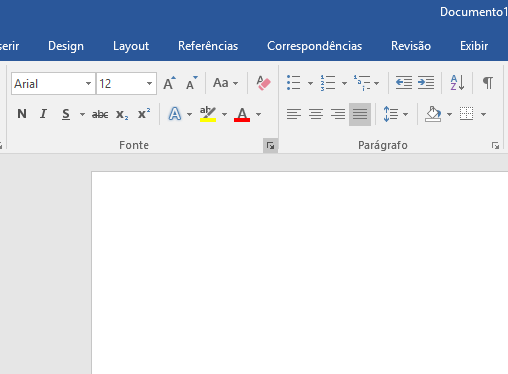Clear all formatting with the eraser icon
The image size is (508, 374).
(x=263, y=83)
